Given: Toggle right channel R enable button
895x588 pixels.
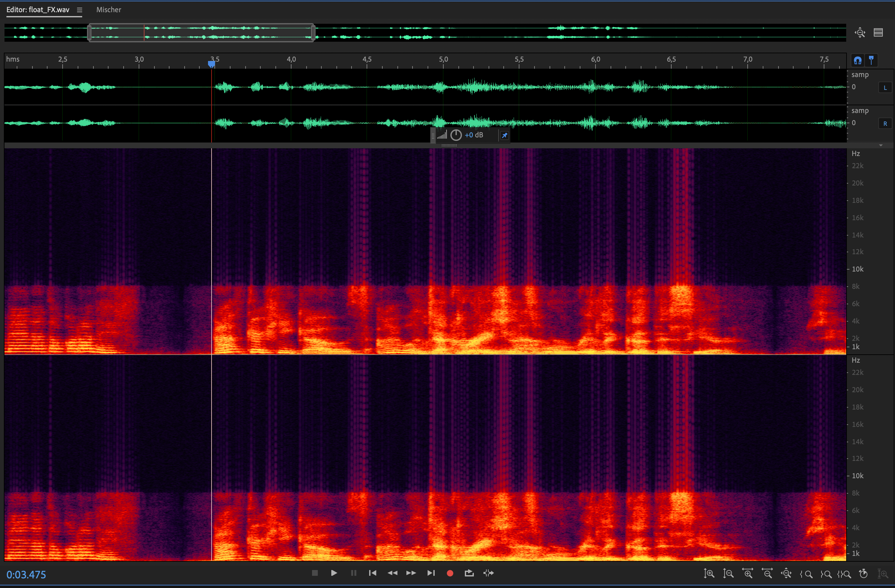Looking at the screenshot, I should tap(885, 124).
